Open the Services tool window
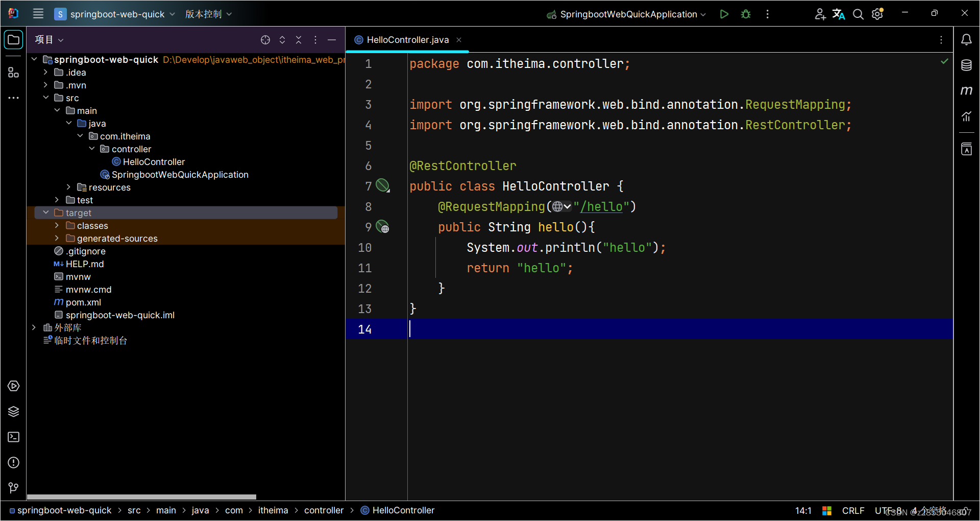980x521 pixels. click(x=13, y=386)
